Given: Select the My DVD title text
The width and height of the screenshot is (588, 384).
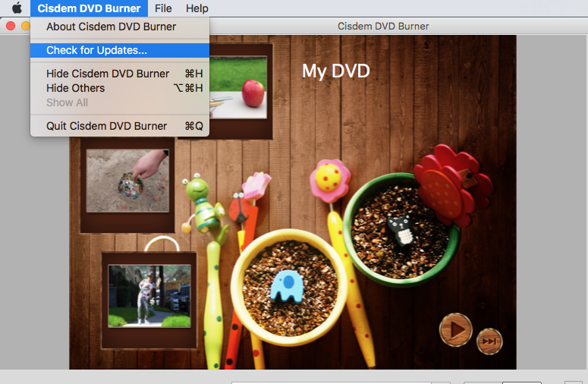Looking at the screenshot, I should (x=335, y=71).
